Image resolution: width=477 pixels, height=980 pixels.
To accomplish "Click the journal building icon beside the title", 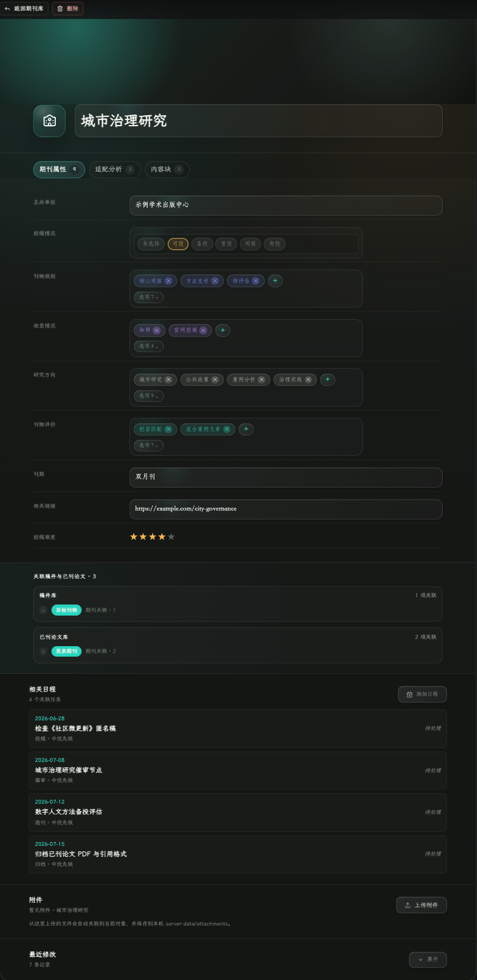I will point(49,121).
